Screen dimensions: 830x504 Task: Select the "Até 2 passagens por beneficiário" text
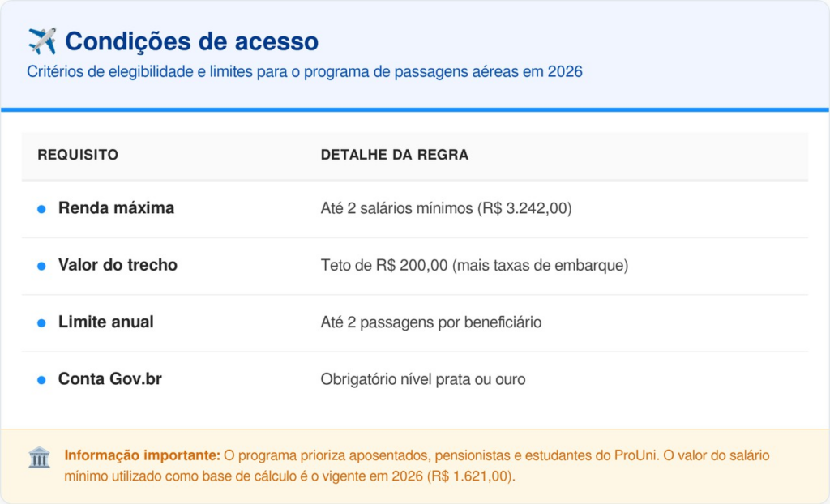click(430, 322)
